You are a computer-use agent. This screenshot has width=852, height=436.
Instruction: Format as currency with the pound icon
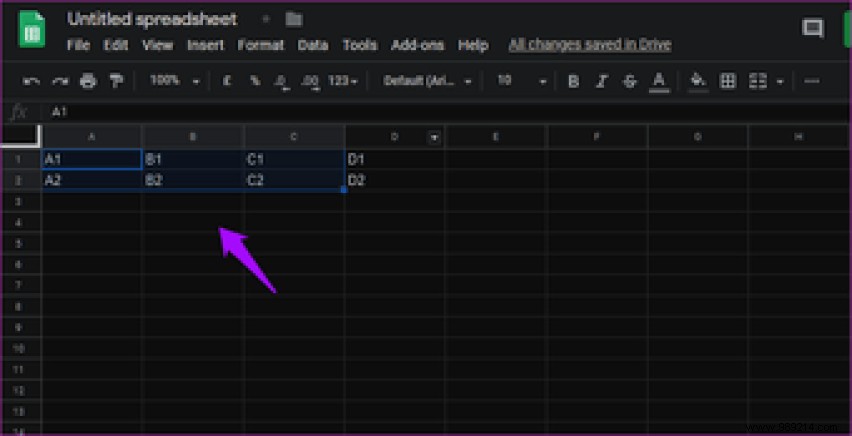(x=227, y=81)
